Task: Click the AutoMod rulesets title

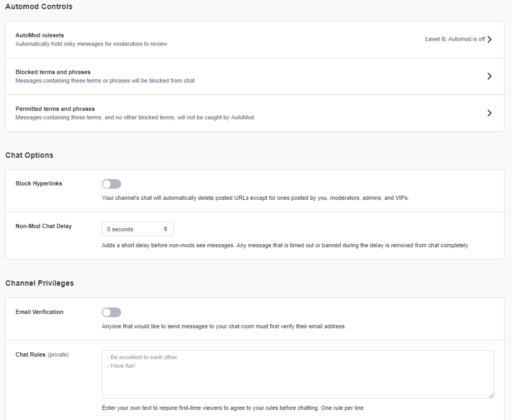Action: 39,35
